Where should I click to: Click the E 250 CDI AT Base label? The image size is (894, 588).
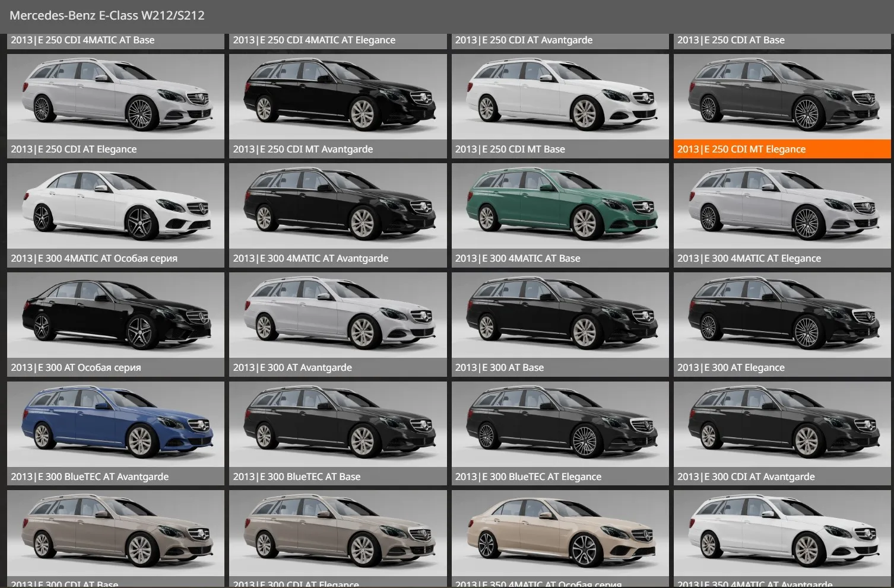pos(731,40)
